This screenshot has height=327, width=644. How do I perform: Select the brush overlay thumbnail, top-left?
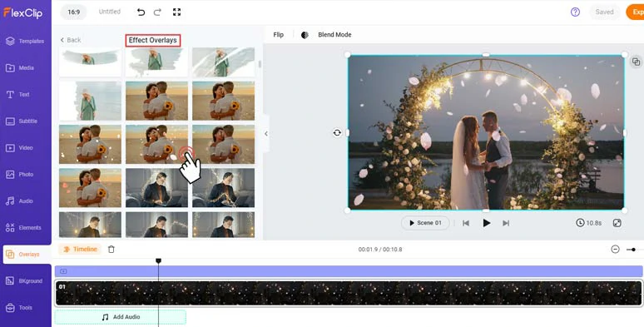90,62
